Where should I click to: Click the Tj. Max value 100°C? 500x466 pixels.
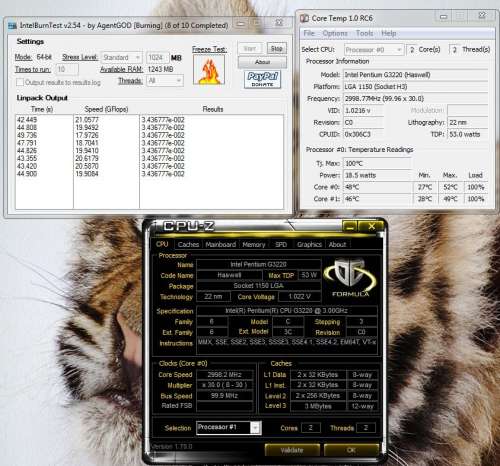pyautogui.click(x=378, y=163)
